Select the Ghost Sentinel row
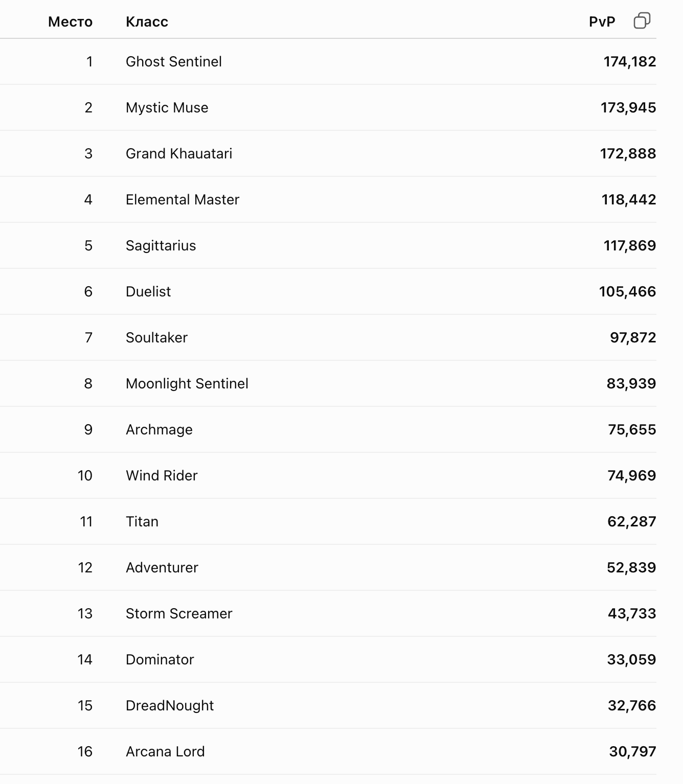 click(x=328, y=61)
